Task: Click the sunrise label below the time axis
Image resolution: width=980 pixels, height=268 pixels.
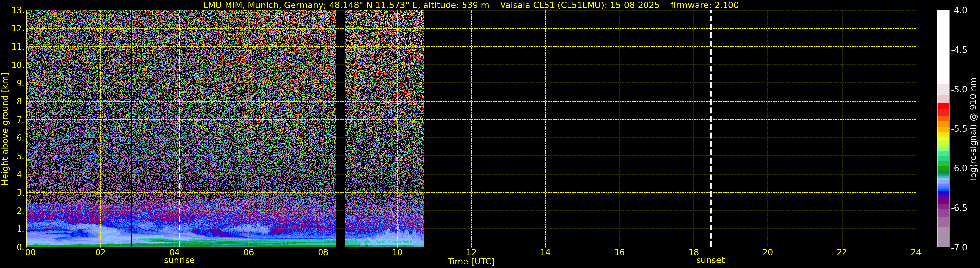Action: 179,261
